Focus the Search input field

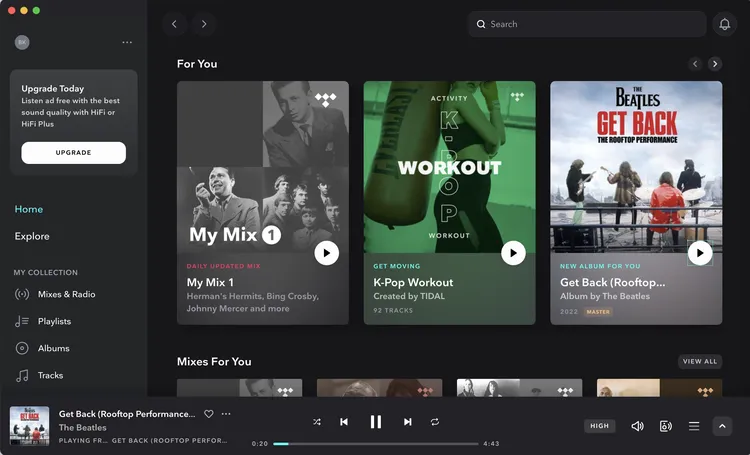click(590, 24)
